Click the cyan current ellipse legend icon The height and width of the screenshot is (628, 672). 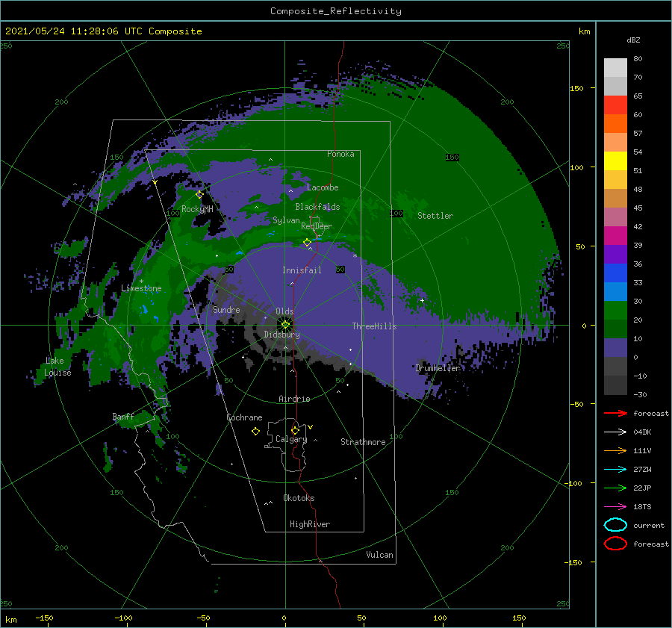[615, 525]
